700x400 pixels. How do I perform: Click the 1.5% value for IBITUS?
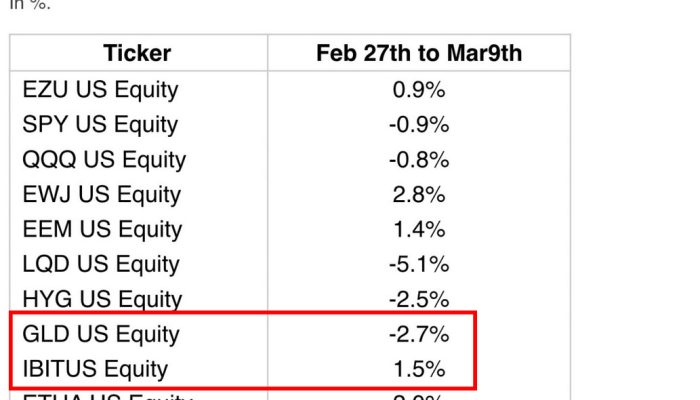419,368
